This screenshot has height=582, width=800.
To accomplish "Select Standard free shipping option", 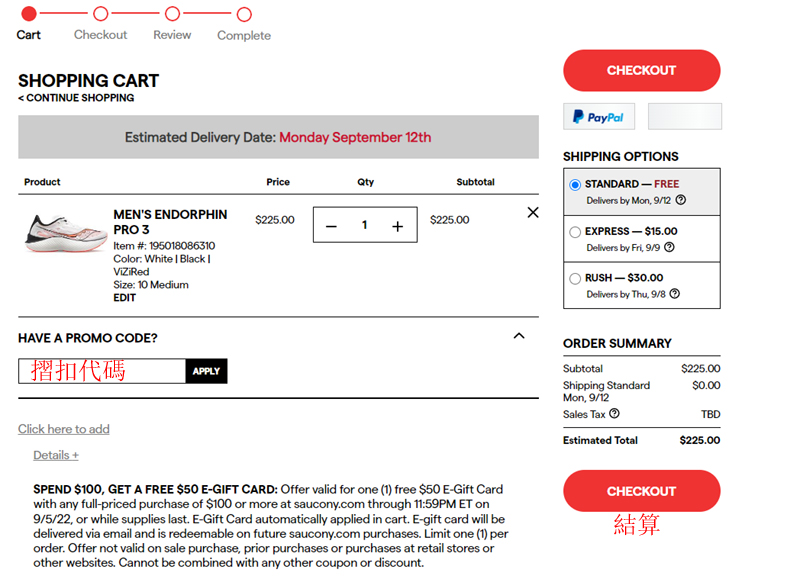I will pyautogui.click(x=575, y=185).
